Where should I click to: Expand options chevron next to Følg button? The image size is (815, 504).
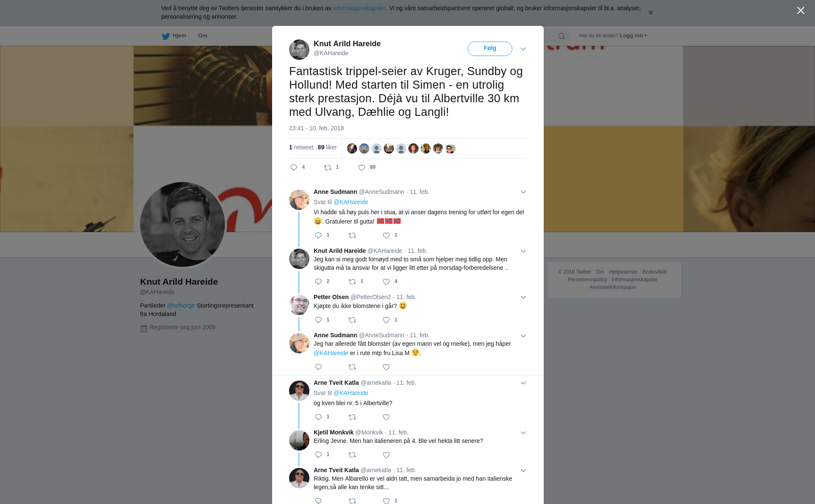(523, 49)
